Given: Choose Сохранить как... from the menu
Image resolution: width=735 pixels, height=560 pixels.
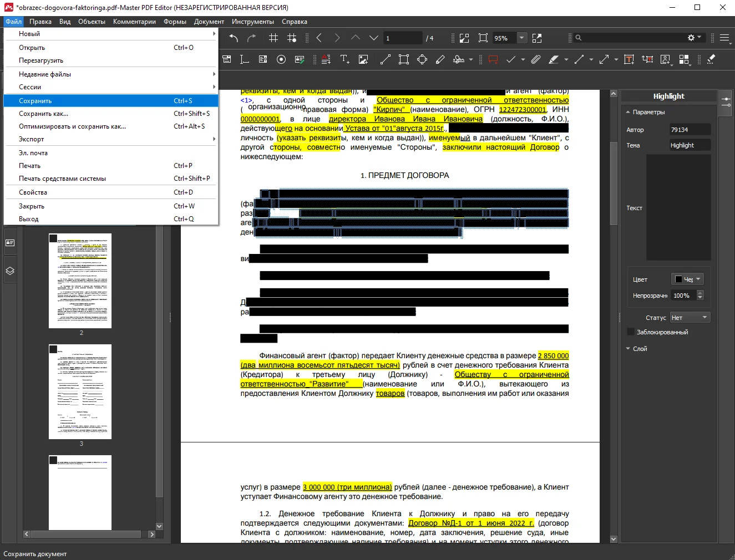Looking at the screenshot, I should 44,114.
